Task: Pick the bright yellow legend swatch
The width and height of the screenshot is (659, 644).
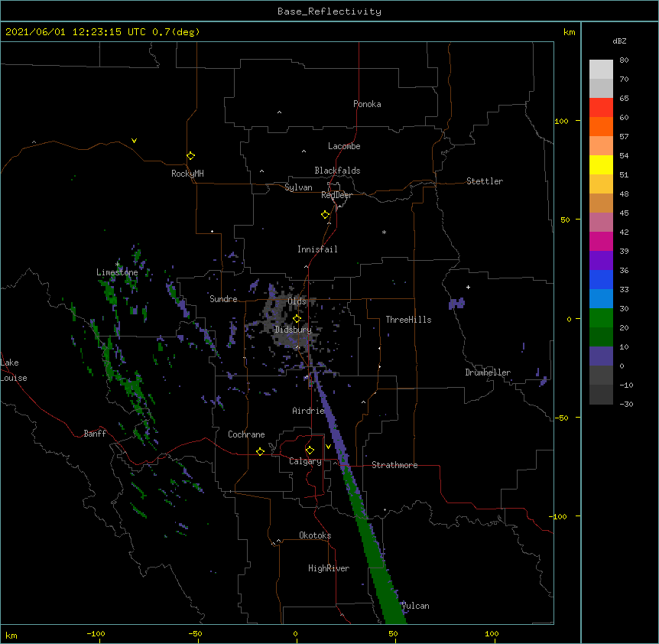Action: [x=601, y=164]
